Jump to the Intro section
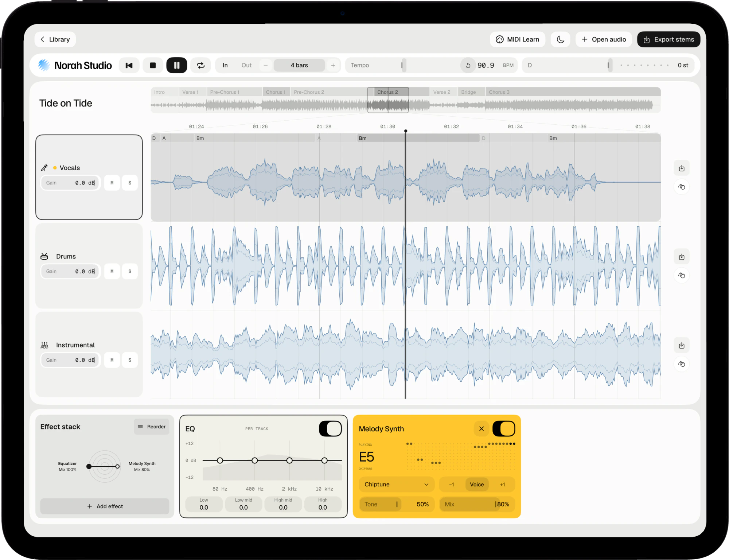Image resolution: width=729 pixels, height=560 pixels. click(165, 92)
